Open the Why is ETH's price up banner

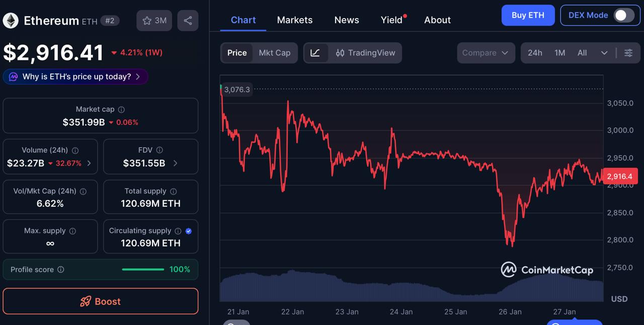[x=74, y=76]
